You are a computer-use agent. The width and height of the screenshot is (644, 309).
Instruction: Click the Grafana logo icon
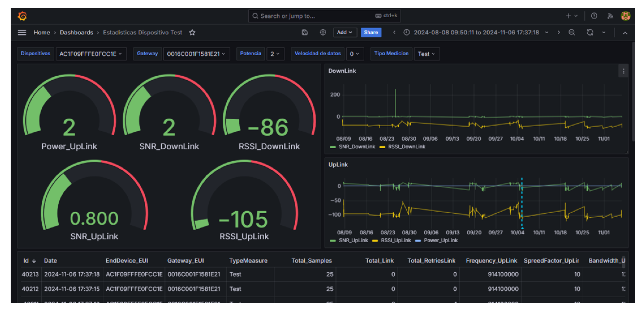22,16
